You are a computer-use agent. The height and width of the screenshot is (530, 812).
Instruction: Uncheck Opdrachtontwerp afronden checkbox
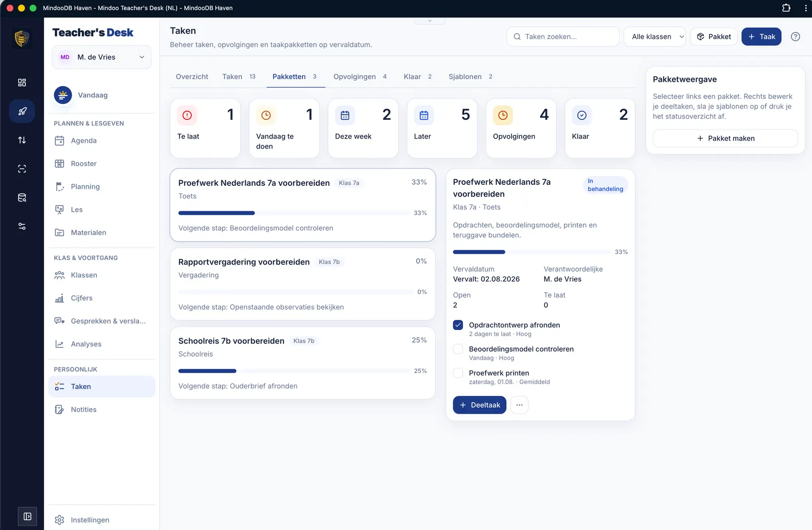458,325
